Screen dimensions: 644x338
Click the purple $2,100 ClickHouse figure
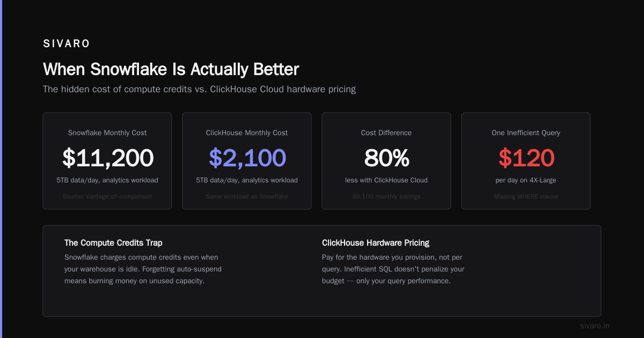pyautogui.click(x=247, y=158)
